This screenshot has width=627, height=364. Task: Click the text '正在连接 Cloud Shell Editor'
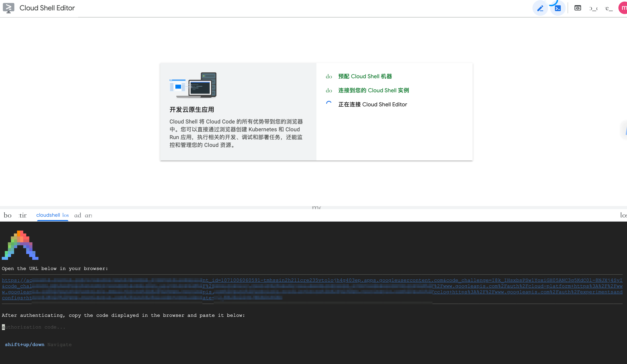click(x=372, y=104)
